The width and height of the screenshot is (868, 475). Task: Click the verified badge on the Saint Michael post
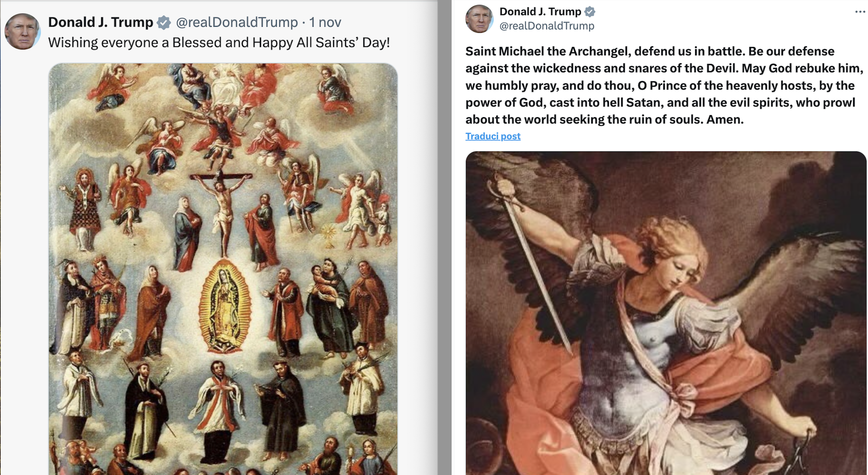[590, 12]
